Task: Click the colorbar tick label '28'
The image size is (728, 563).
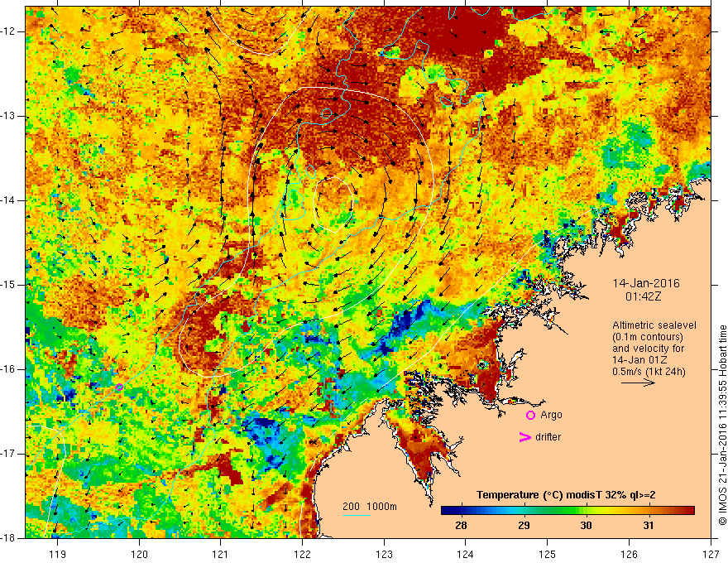Action: click(x=461, y=526)
